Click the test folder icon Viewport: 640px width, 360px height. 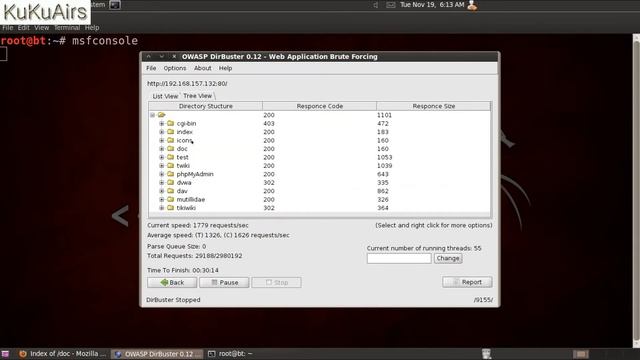pos(171,157)
